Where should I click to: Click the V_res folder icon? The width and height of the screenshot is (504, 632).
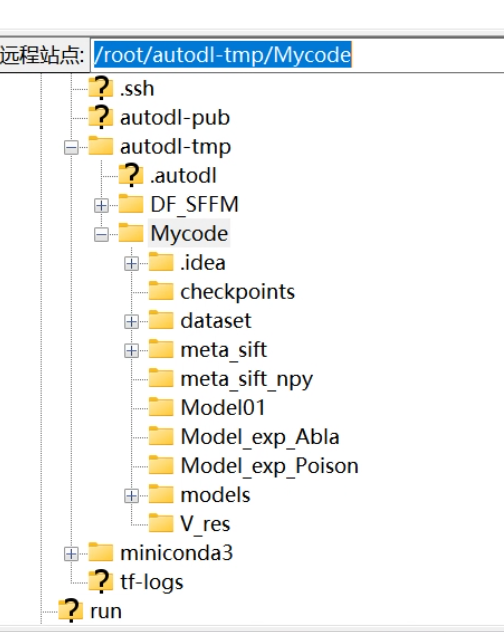(161, 523)
